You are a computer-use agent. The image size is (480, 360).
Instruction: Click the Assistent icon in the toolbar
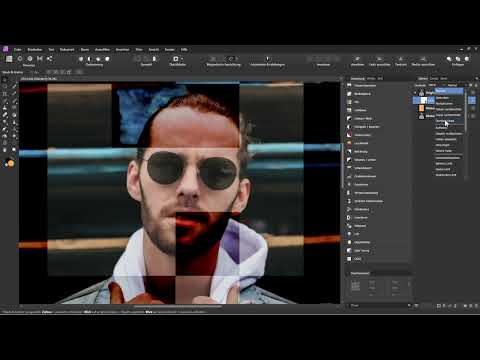267,59
